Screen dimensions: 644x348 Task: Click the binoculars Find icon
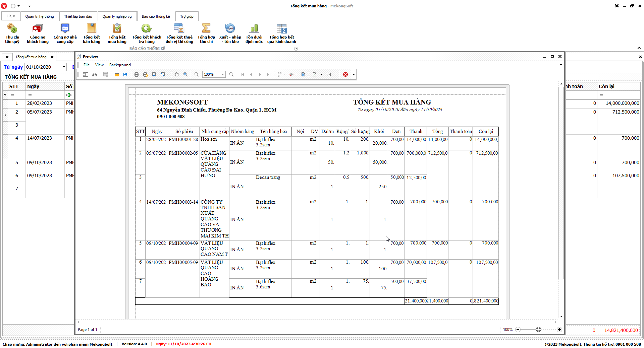click(x=95, y=74)
